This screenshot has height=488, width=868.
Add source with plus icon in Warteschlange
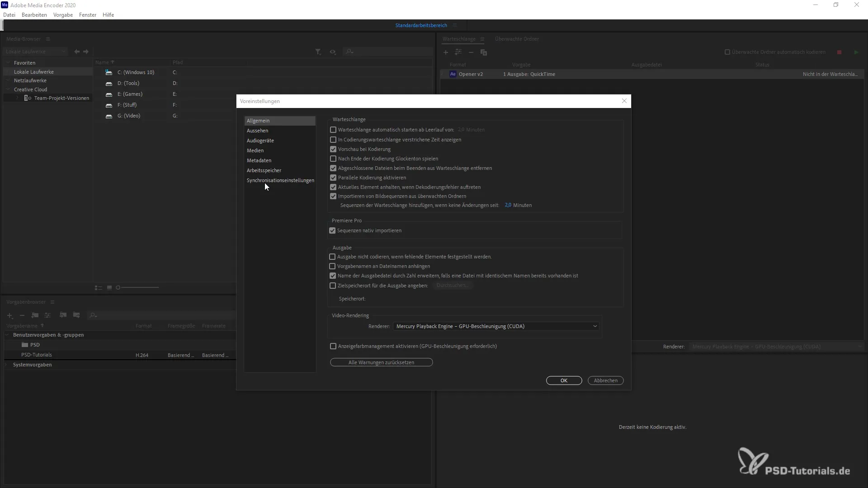(x=446, y=52)
